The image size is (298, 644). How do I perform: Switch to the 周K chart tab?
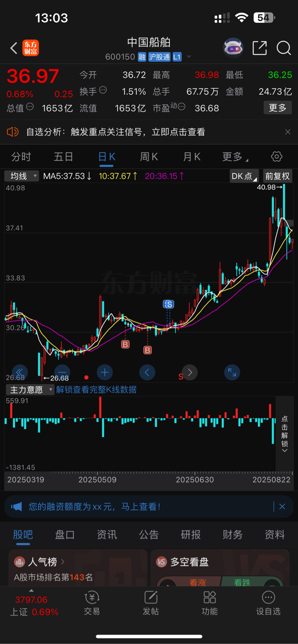tap(149, 157)
